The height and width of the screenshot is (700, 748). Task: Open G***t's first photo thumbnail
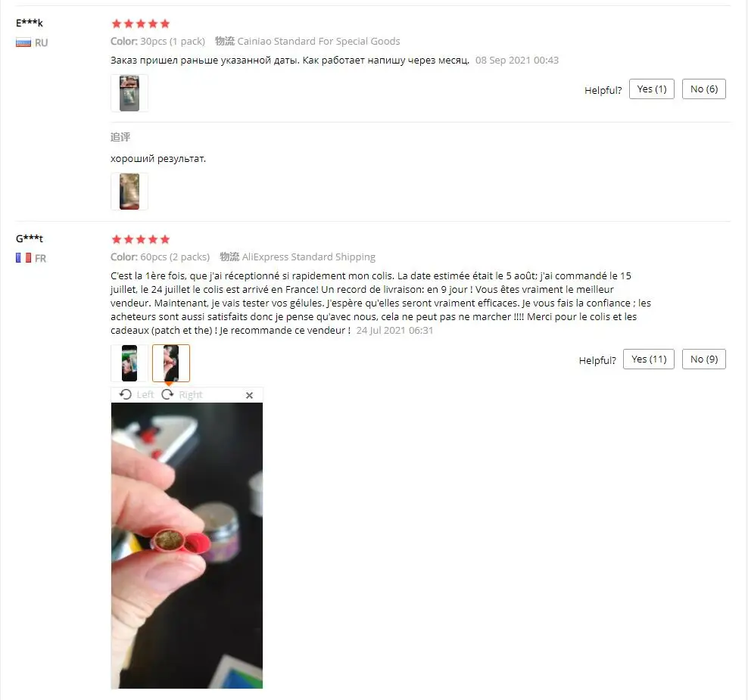tap(129, 363)
